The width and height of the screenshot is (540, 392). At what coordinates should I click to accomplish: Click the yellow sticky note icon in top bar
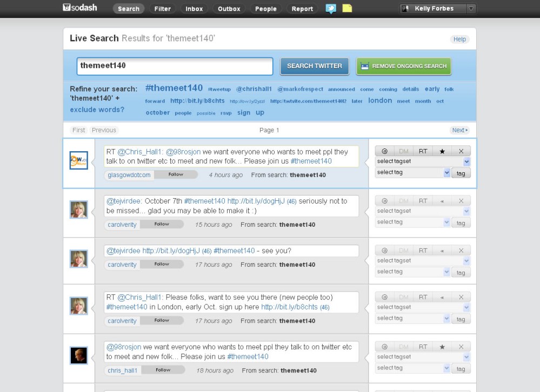(348, 9)
